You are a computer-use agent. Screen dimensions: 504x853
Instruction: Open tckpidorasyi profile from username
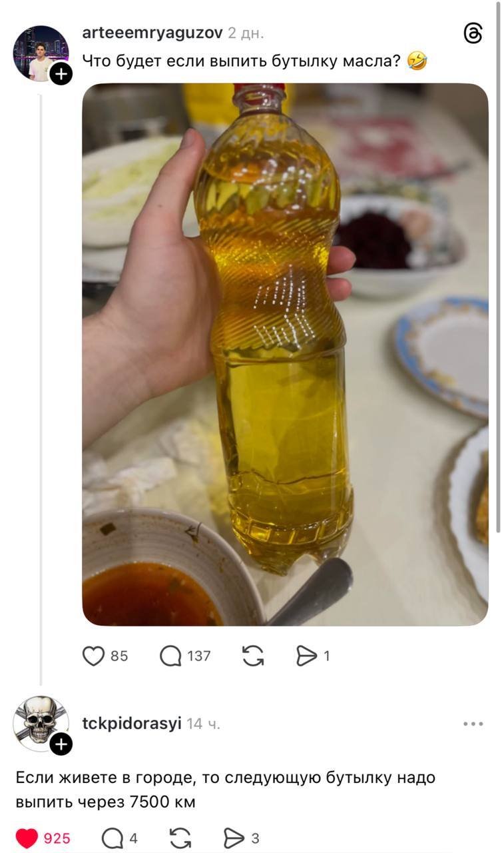coord(131,724)
